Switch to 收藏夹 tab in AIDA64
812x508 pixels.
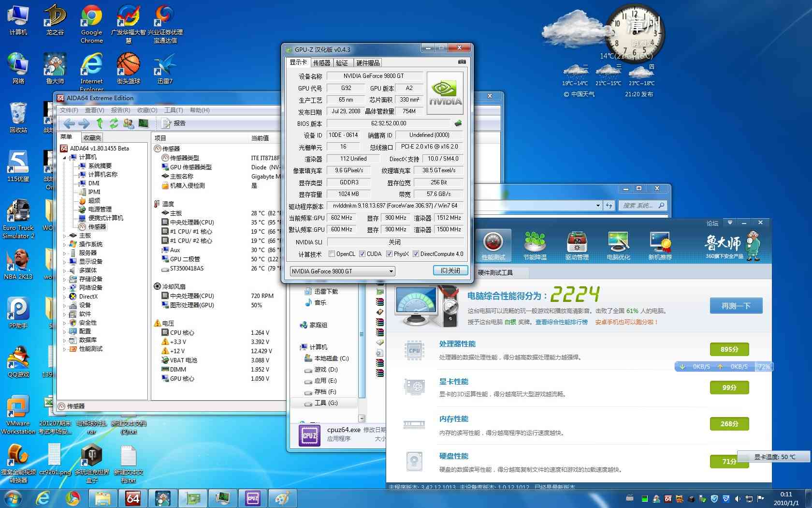pos(92,137)
